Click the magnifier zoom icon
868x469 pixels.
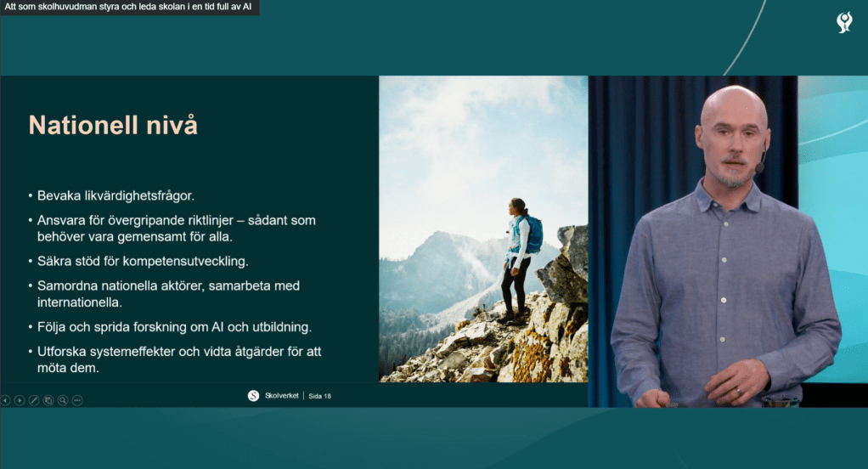(x=63, y=400)
